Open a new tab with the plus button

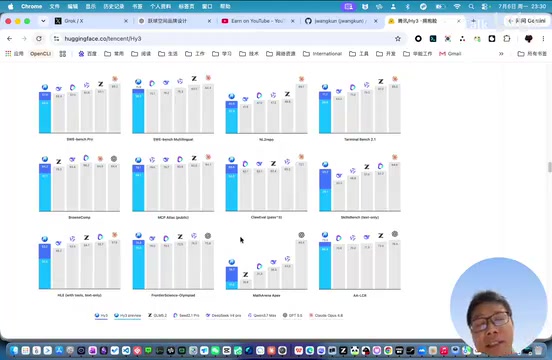tap(473, 21)
